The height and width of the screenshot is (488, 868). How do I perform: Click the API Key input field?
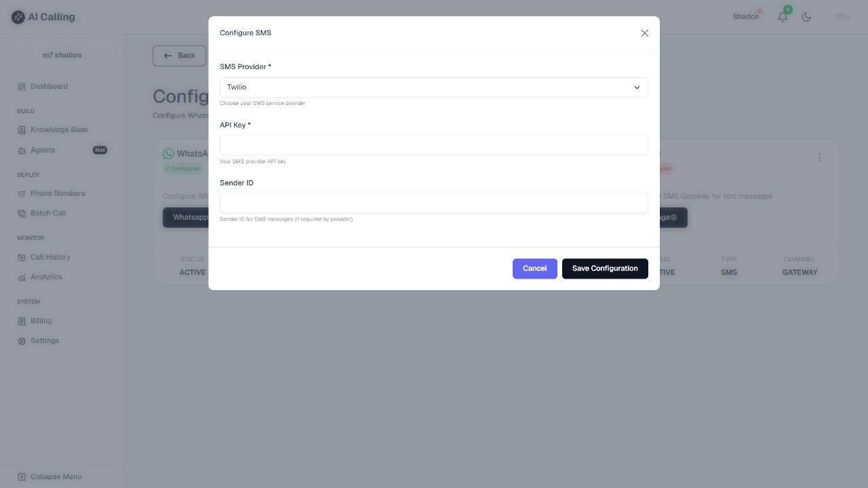tap(433, 145)
